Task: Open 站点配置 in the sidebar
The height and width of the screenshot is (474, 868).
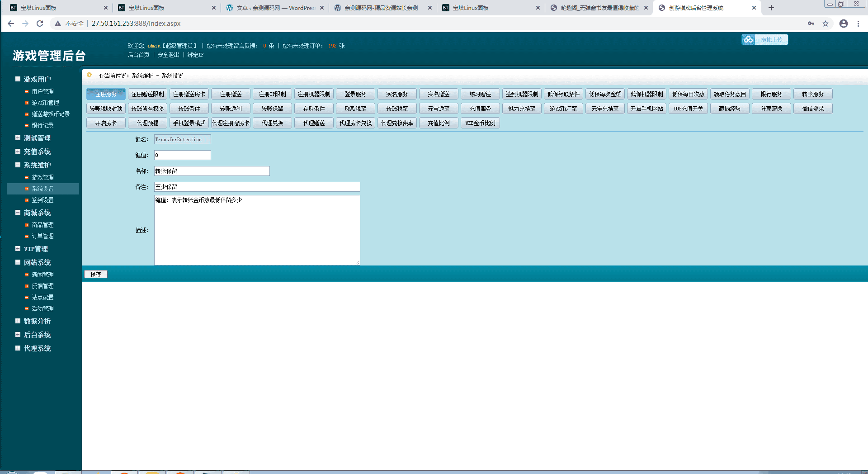Action: click(42, 297)
